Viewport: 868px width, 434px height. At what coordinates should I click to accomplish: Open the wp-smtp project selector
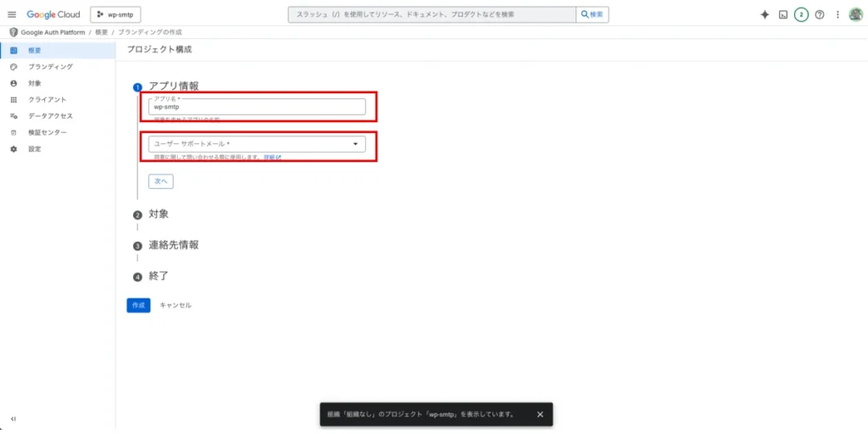[114, 14]
